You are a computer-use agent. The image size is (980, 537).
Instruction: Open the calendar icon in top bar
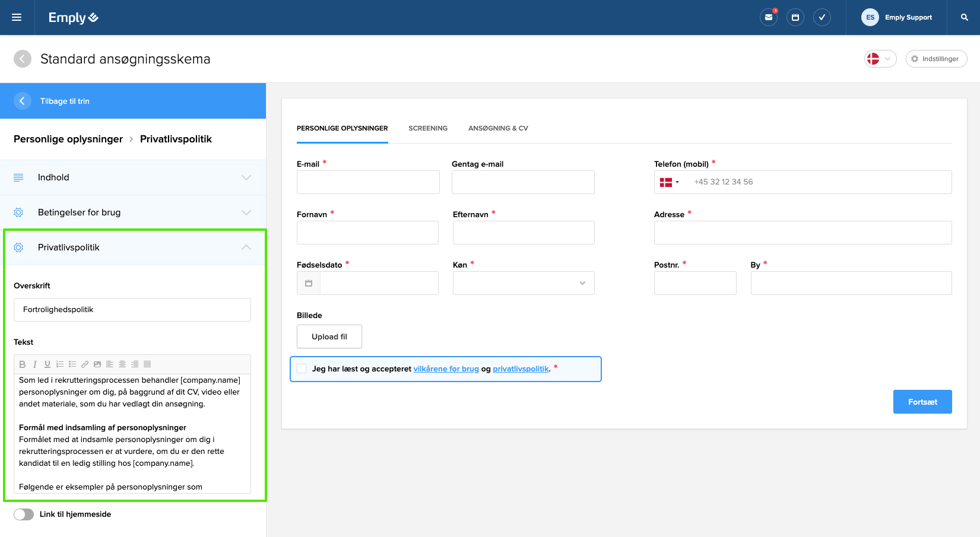point(795,17)
